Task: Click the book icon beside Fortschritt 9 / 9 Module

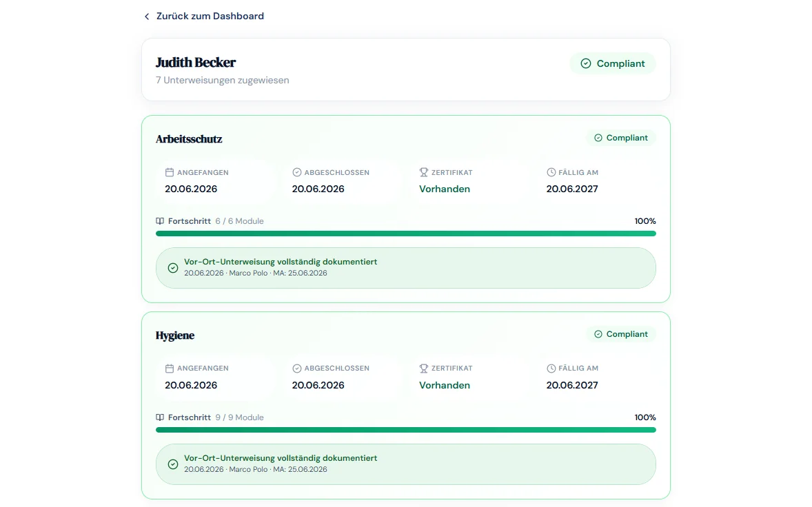Action: (160, 417)
